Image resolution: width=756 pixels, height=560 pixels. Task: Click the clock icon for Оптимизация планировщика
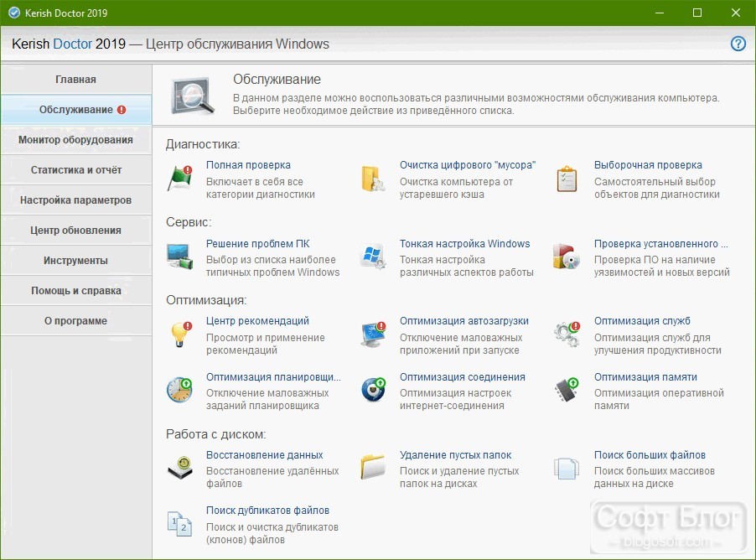180,390
